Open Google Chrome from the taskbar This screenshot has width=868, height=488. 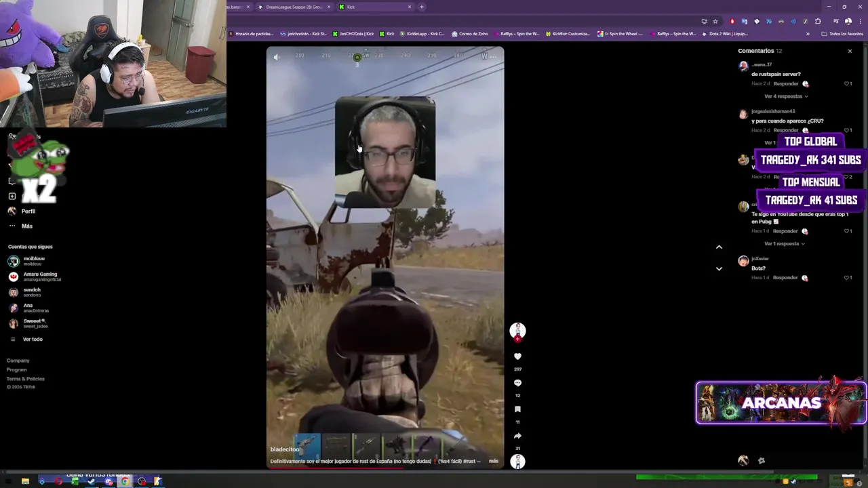(x=125, y=481)
